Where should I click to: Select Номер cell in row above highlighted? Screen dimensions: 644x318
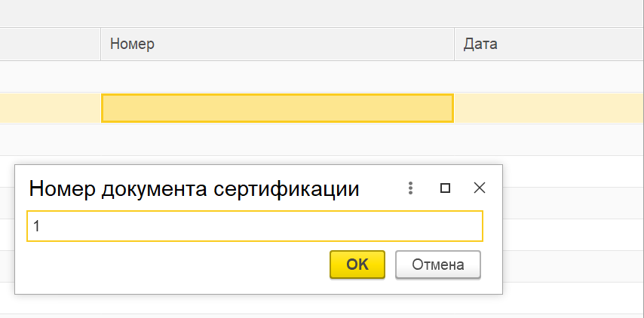click(278, 77)
